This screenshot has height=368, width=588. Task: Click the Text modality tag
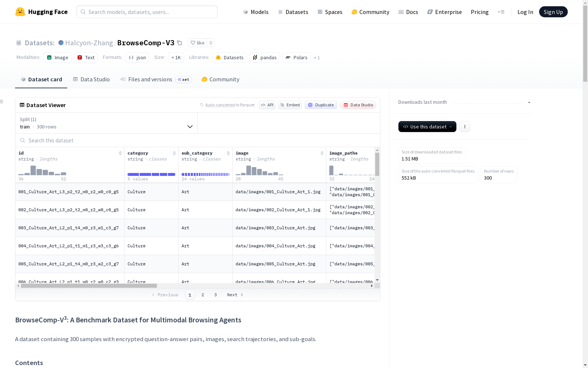click(x=86, y=57)
